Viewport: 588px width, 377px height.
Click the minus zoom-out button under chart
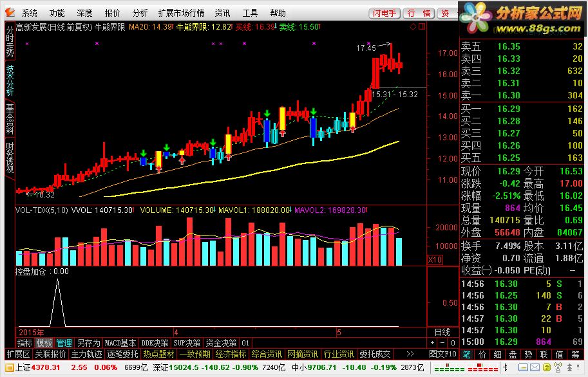(x=442, y=343)
